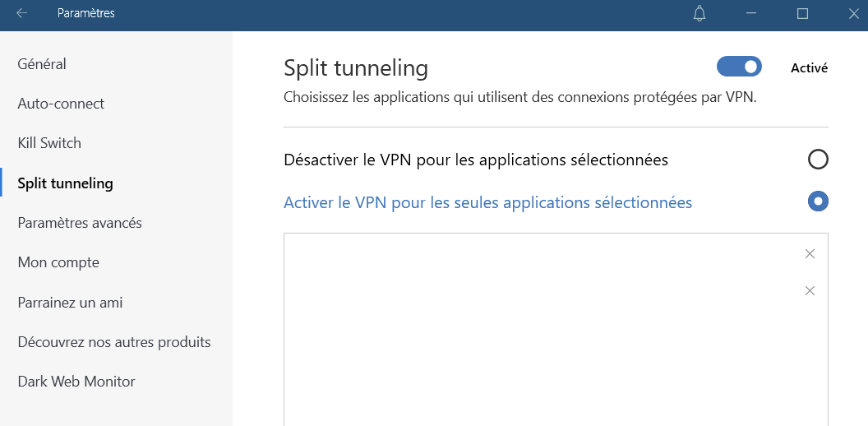The height and width of the screenshot is (426, 868).
Task: Select the Désactiver le VPN radio button
Action: (818, 160)
